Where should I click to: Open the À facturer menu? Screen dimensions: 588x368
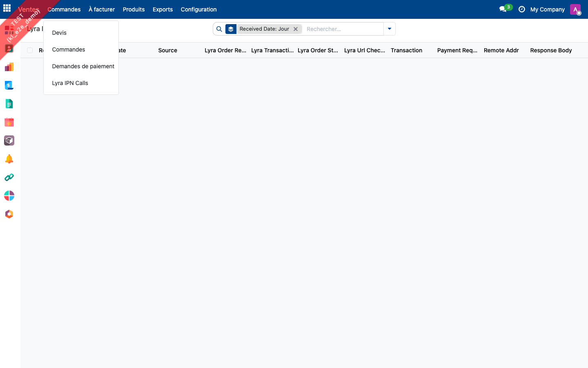(x=102, y=9)
